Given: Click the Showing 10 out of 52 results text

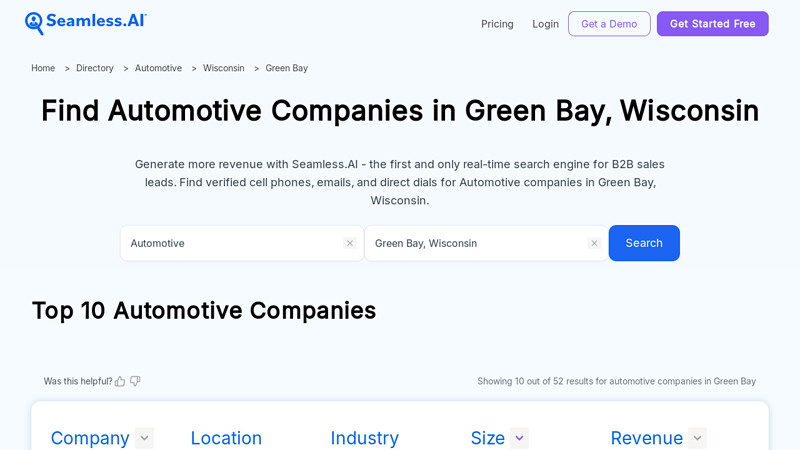Looking at the screenshot, I should coord(616,381).
